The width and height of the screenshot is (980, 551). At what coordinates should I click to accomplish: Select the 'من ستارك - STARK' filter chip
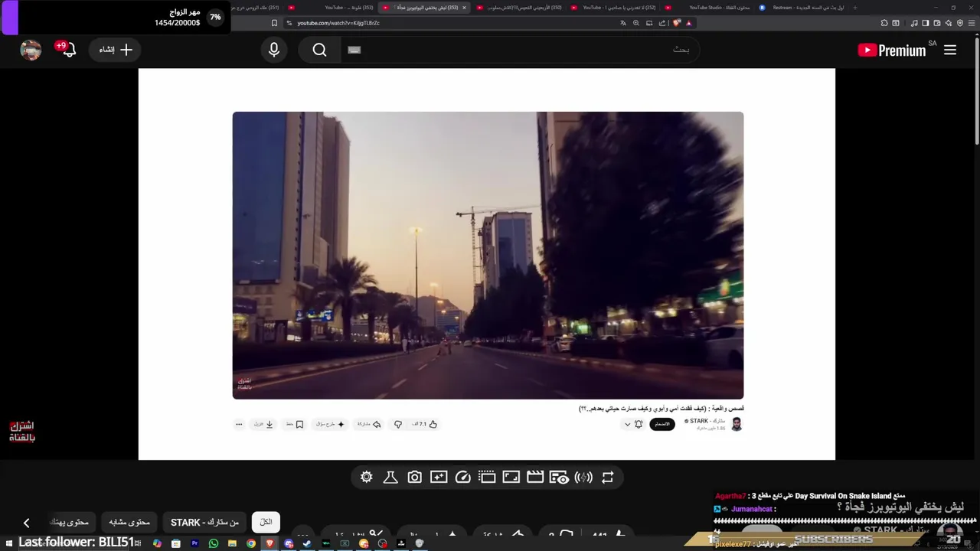pos(204,522)
